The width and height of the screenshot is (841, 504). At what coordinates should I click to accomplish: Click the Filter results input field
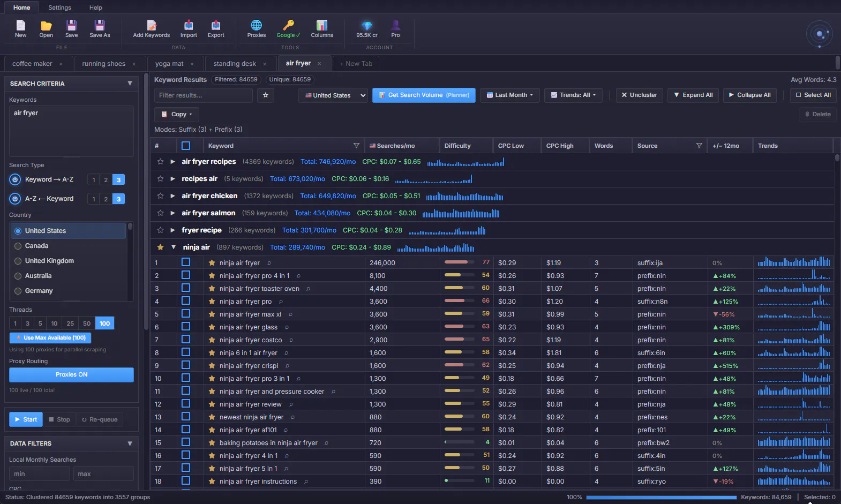click(x=204, y=95)
